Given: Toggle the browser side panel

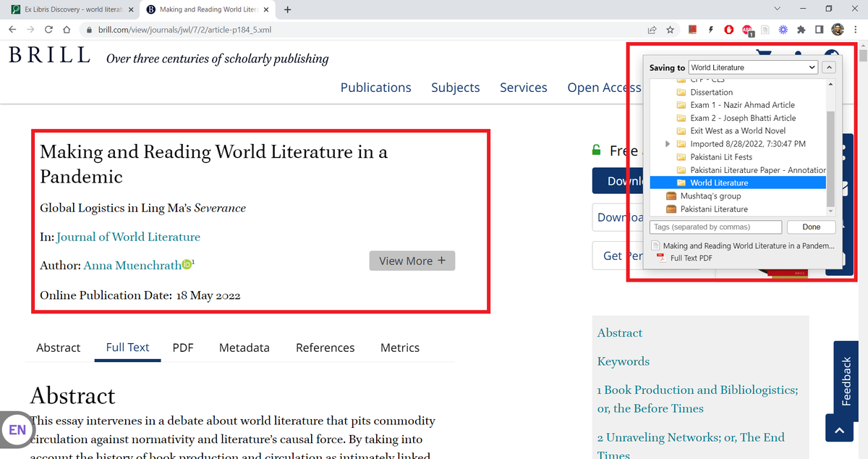Looking at the screenshot, I should click(x=820, y=30).
